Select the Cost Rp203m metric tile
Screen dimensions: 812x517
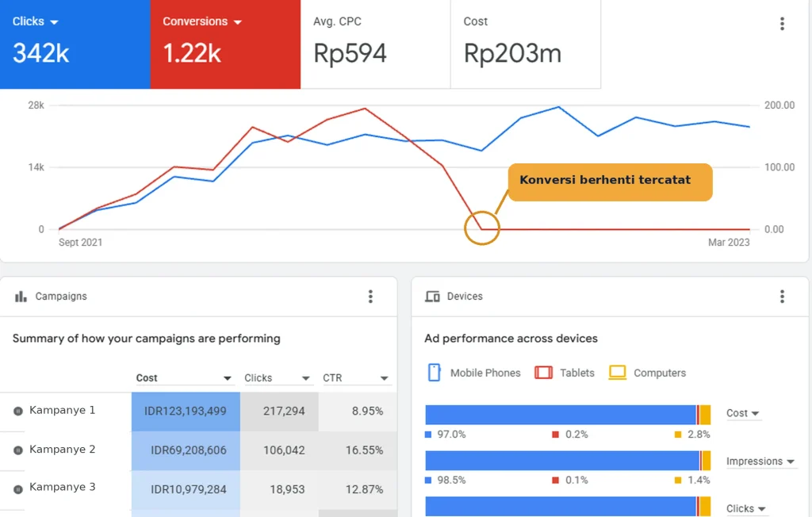coord(526,44)
